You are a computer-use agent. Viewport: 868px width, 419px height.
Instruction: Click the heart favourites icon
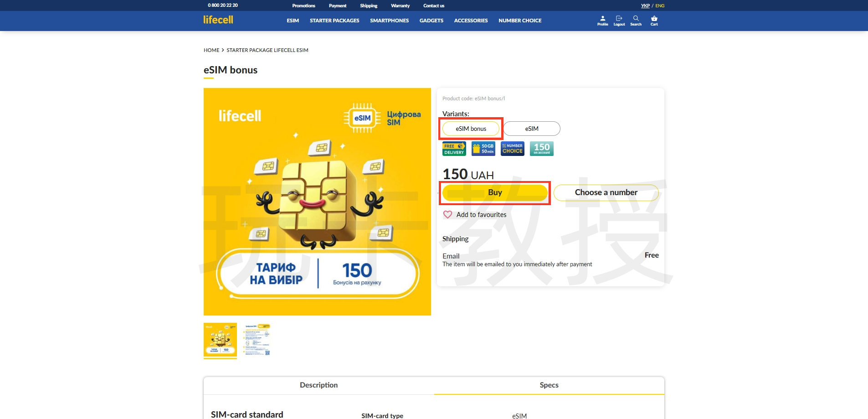coord(448,215)
